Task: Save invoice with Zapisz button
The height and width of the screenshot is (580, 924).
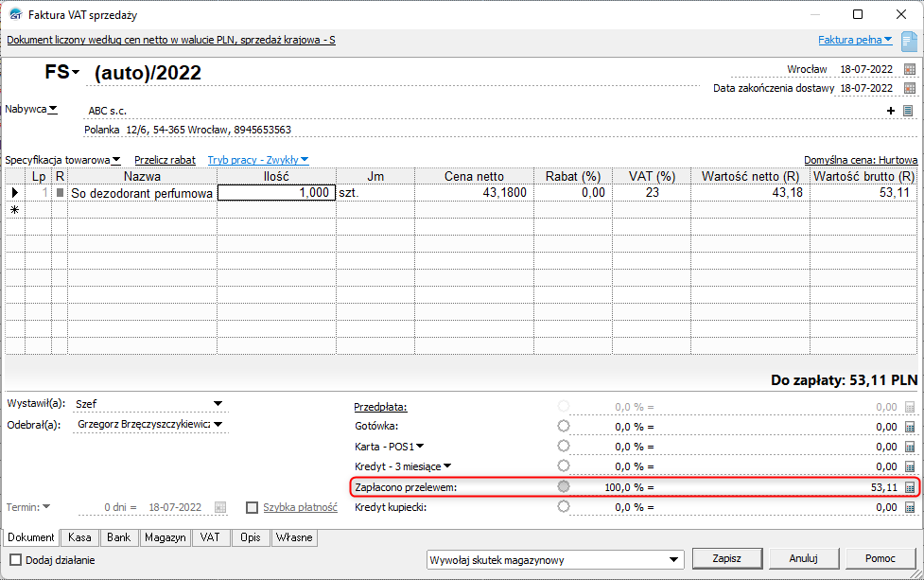Action: tap(726, 558)
